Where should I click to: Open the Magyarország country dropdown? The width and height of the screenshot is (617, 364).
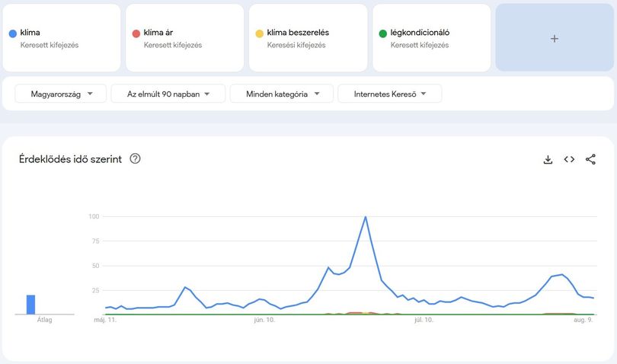pyautogui.click(x=61, y=94)
